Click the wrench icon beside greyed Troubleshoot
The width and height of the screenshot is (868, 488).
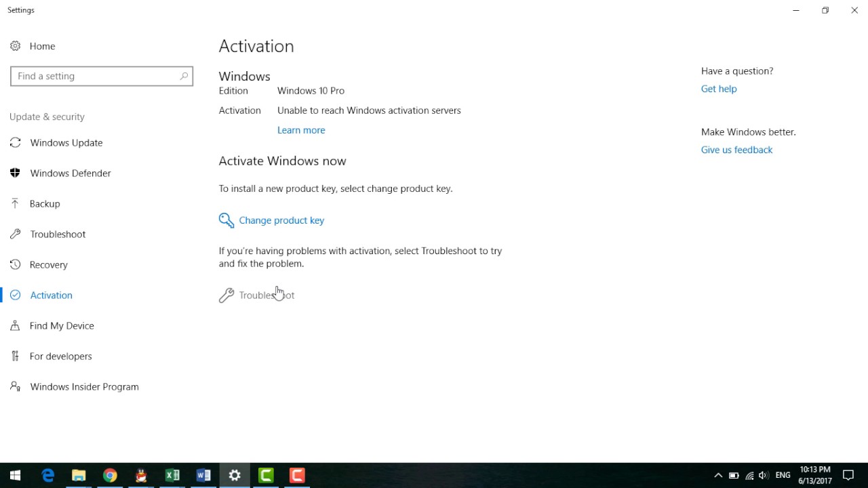(226, 295)
